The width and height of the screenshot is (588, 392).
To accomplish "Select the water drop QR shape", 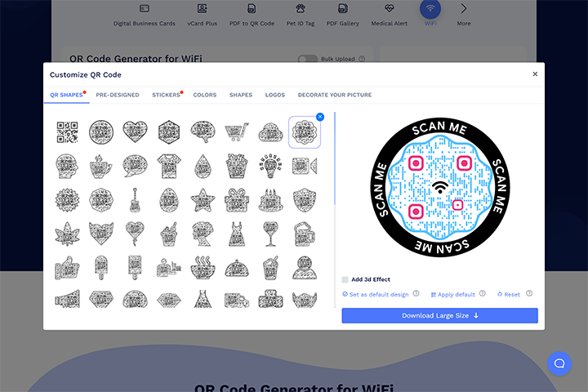I will pyautogui.click(x=203, y=166).
